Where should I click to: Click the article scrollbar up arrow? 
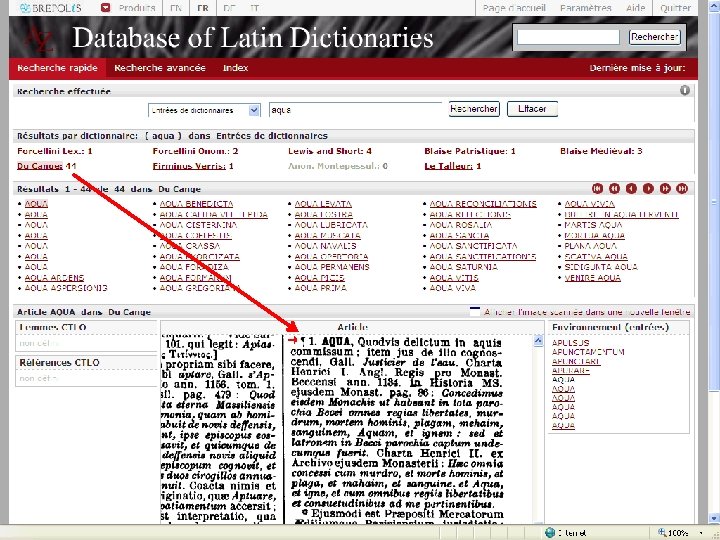(x=538, y=340)
